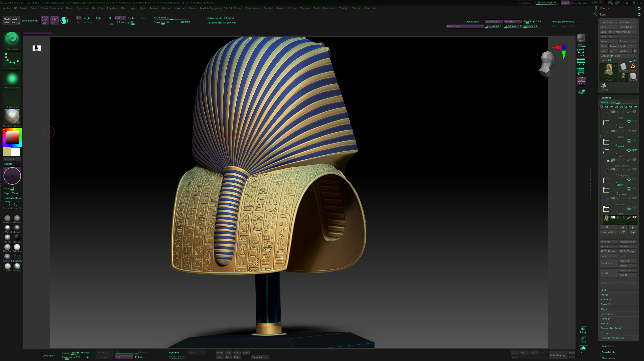Select the Cube3D tool thumbnail
644x361 pixels.
tap(633, 77)
